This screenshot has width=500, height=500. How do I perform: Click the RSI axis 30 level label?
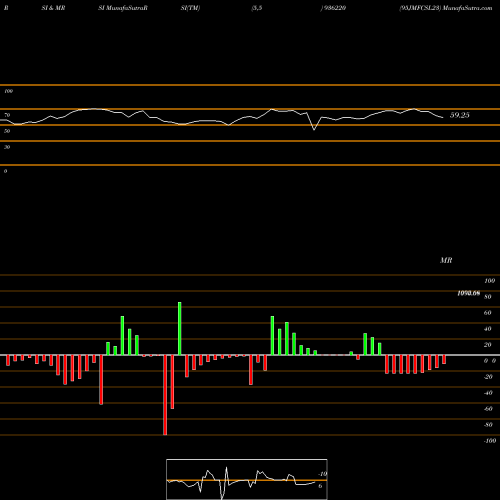point(7,147)
